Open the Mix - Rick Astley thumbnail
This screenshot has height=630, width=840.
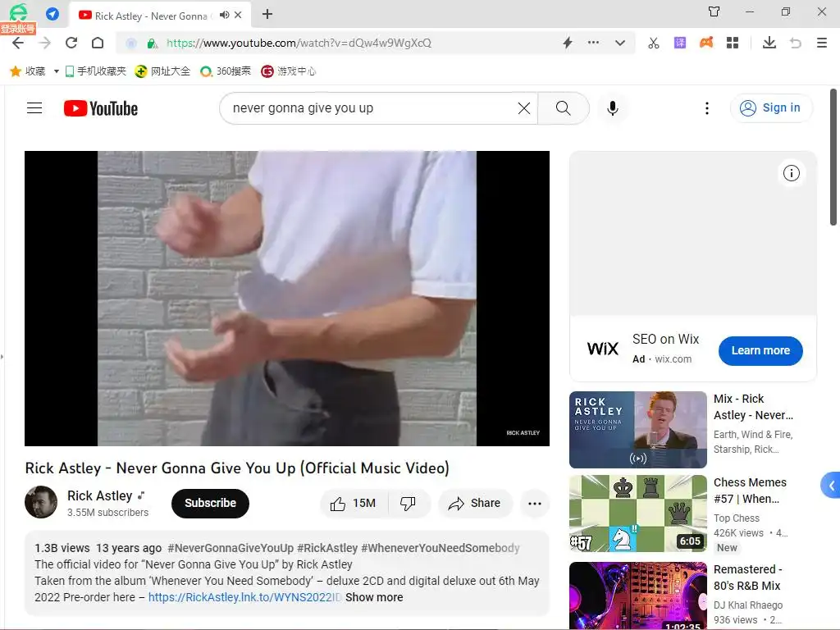(x=638, y=430)
